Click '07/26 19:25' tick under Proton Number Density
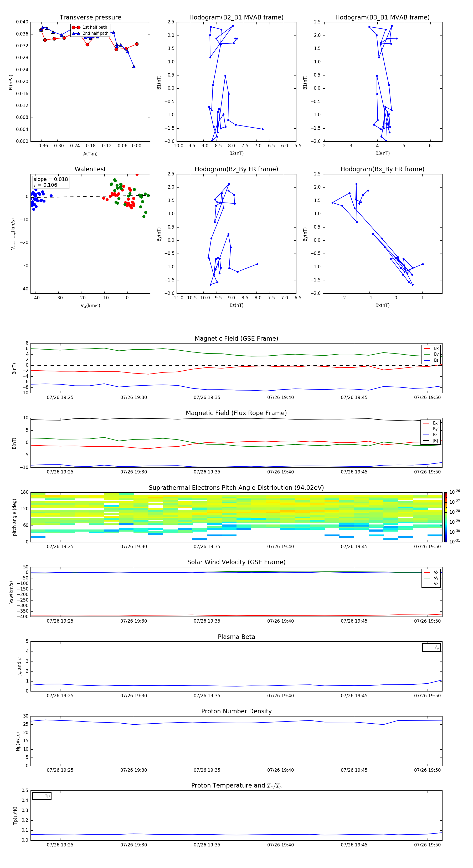This screenshot has width=473, height=868. click(60, 770)
